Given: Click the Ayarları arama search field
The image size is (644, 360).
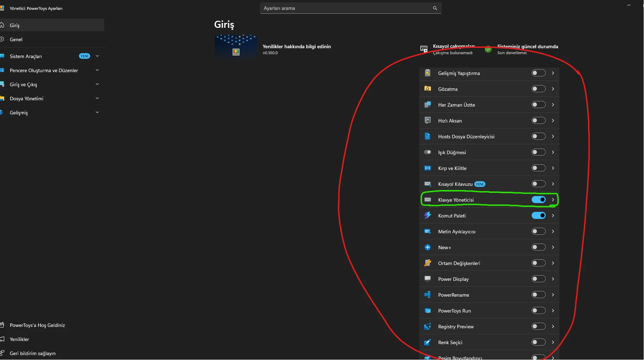Looking at the screenshot, I should [x=351, y=8].
